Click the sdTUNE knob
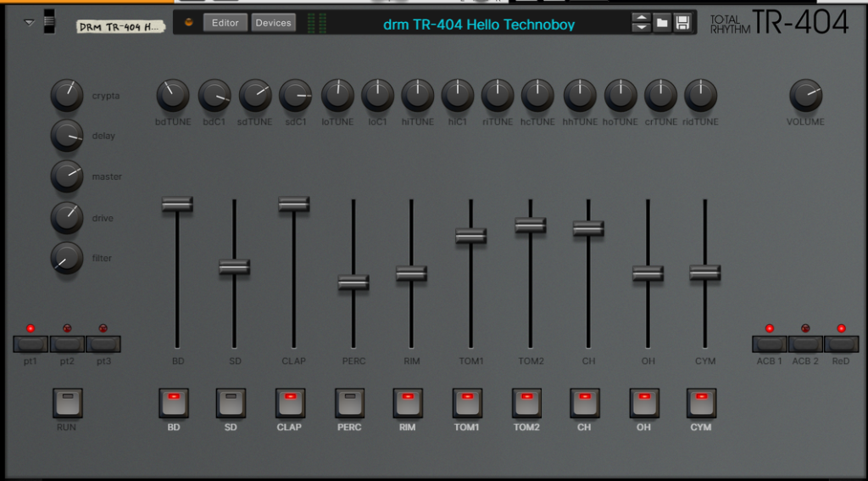Viewport: 868px width, 481px height. tap(255, 95)
